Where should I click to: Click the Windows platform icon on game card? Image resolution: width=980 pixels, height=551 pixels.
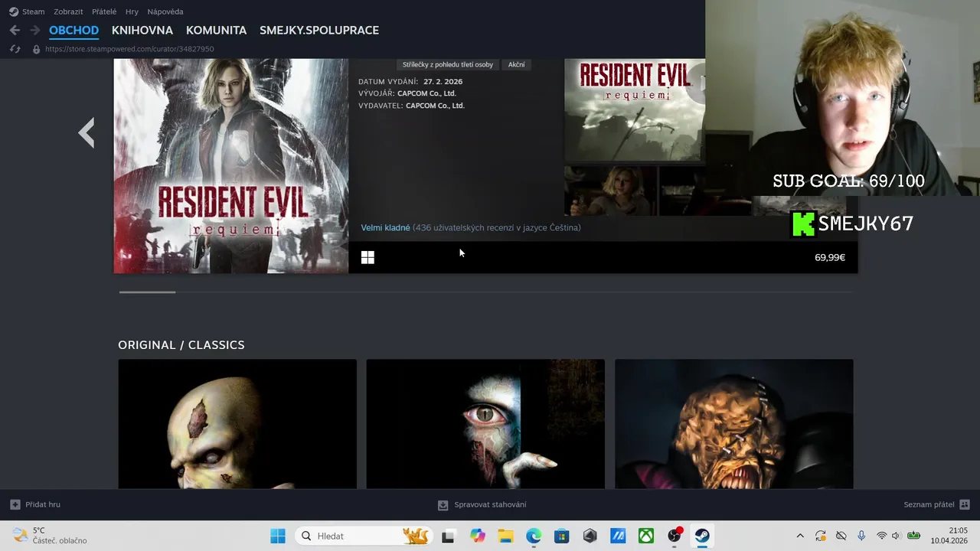tap(367, 258)
